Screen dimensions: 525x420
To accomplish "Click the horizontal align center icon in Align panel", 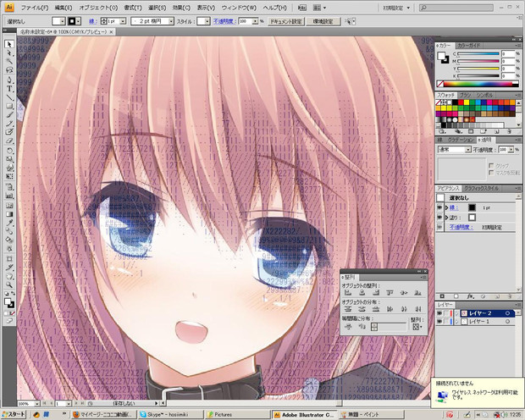I will click(x=362, y=293).
